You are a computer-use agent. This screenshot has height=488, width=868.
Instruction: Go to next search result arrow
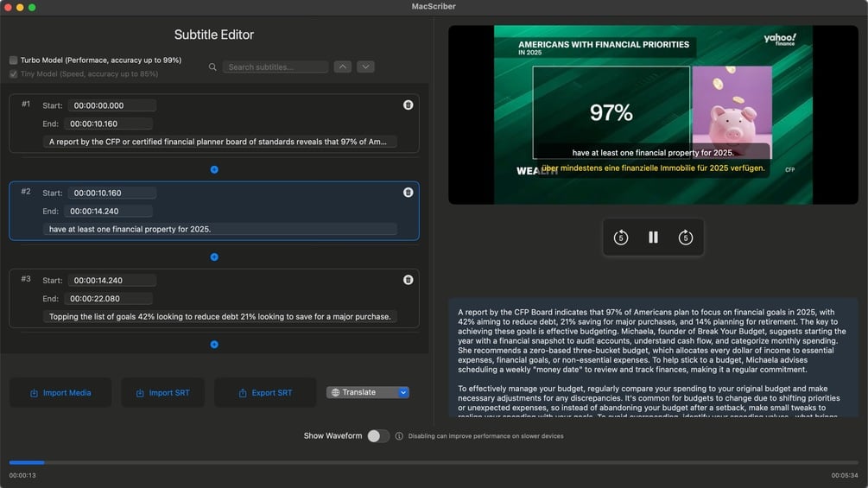click(x=365, y=67)
